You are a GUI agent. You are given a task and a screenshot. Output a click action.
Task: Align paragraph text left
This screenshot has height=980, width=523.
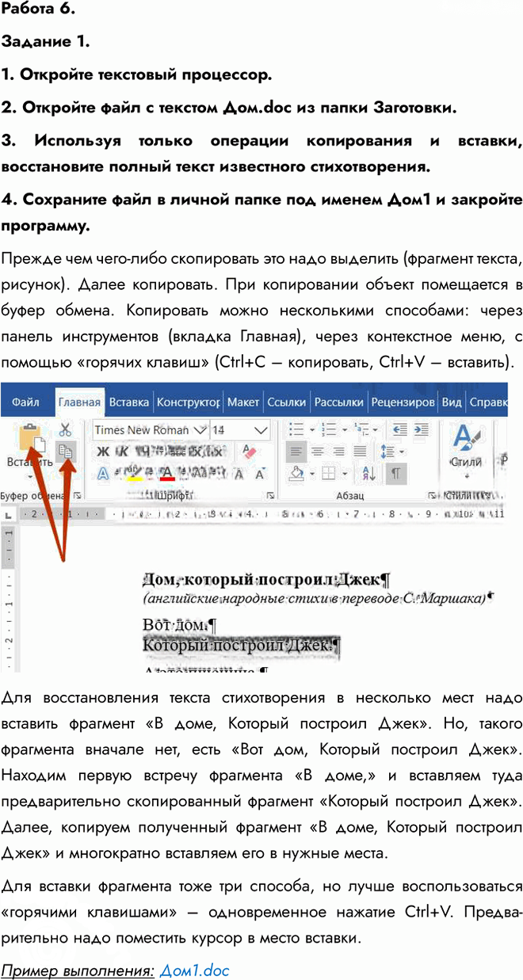click(296, 452)
